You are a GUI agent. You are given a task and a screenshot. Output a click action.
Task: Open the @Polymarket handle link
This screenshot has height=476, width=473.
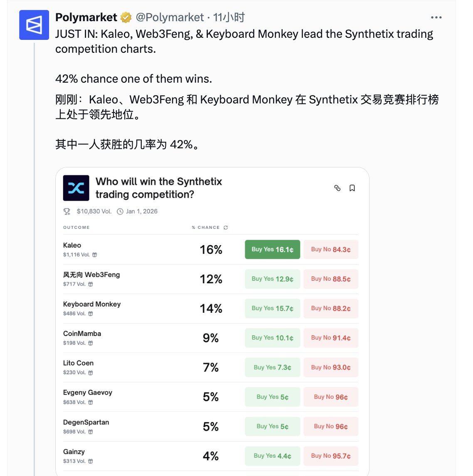pos(170,17)
